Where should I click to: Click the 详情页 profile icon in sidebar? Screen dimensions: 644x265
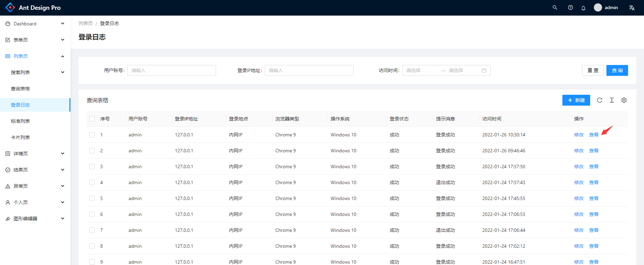click(x=8, y=154)
